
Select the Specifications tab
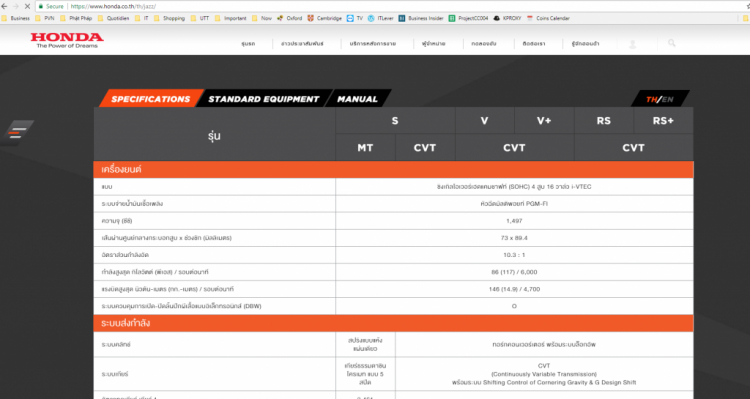151,99
